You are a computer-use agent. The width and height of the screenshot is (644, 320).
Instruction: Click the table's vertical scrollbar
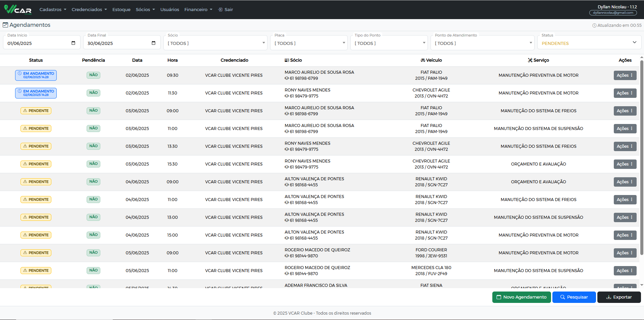pyautogui.click(x=642, y=157)
